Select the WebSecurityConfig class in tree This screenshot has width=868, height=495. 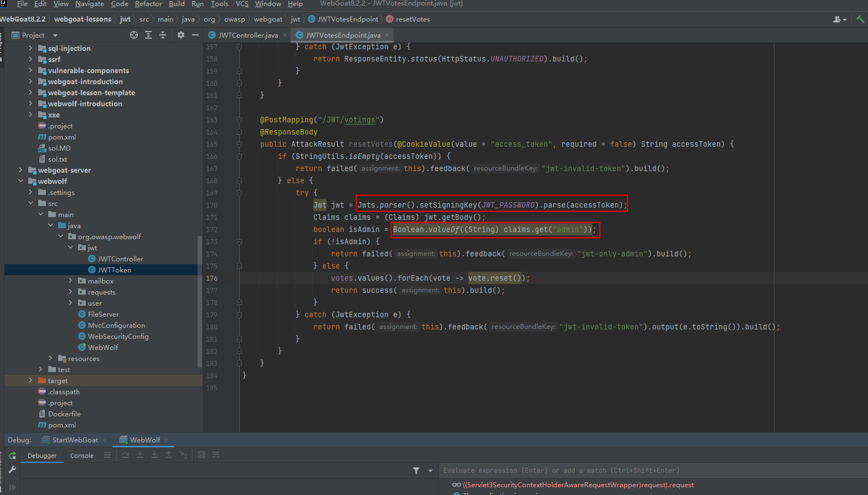pyautogui.click(x=118, y=336)
